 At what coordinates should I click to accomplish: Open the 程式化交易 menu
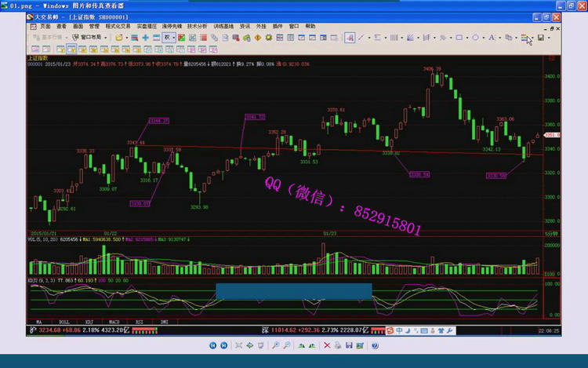(118, 26)
